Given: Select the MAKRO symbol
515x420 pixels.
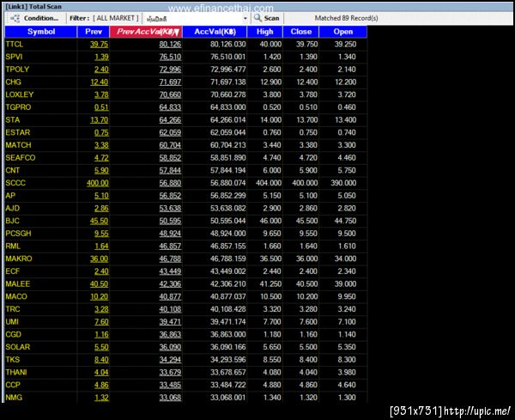Looking at the screenshot, I should (x=19, y=259).
